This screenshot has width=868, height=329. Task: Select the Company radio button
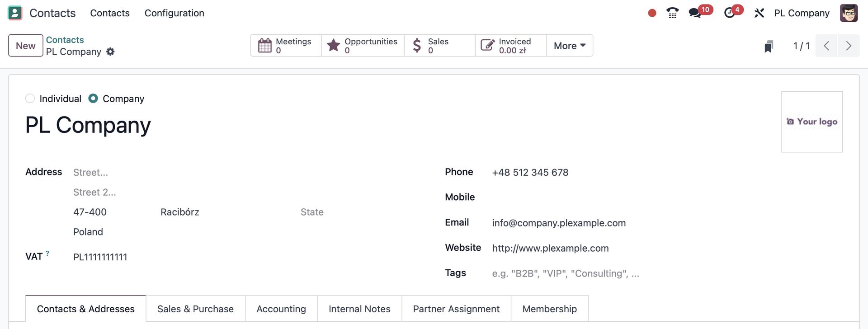93,99
